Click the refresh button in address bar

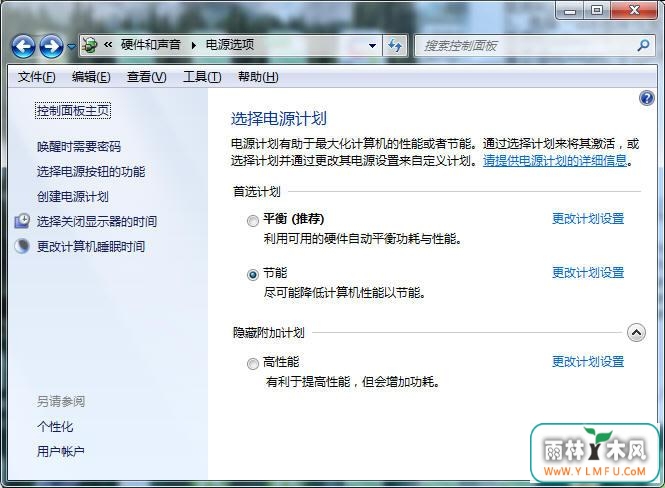395,45
